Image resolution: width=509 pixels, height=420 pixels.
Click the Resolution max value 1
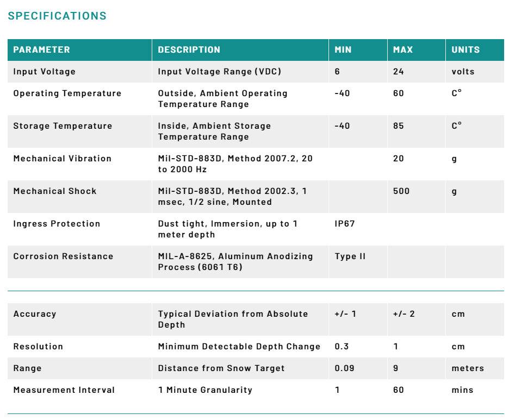[395, 347]
